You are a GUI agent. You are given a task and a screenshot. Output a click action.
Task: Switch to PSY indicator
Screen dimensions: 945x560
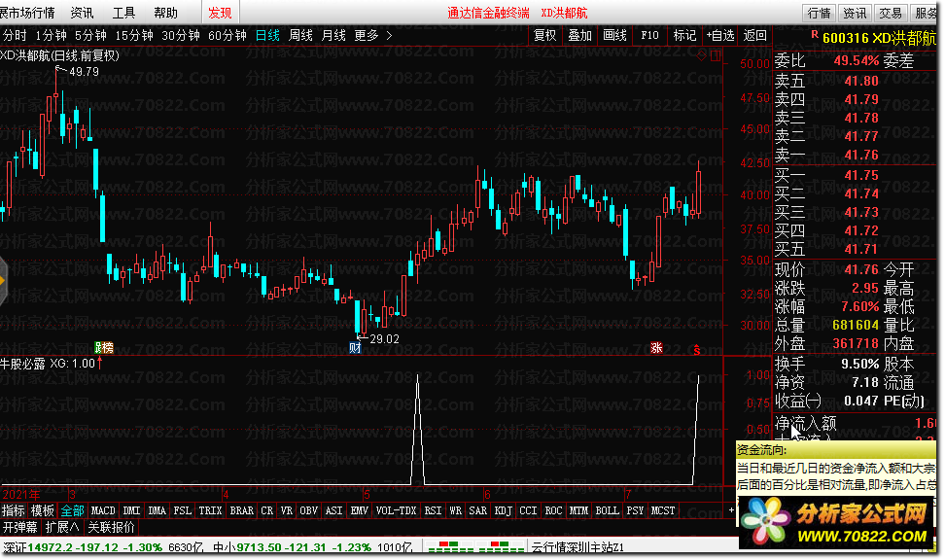635,510
